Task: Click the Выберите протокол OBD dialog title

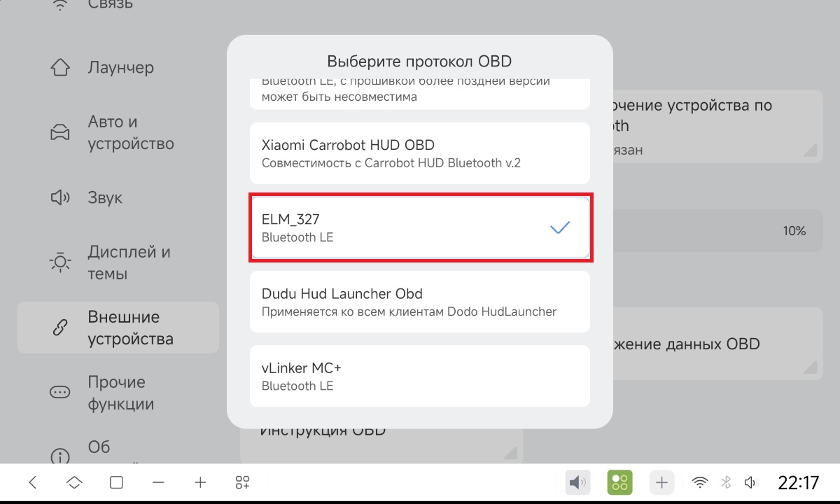Action: tap(419, 60)
